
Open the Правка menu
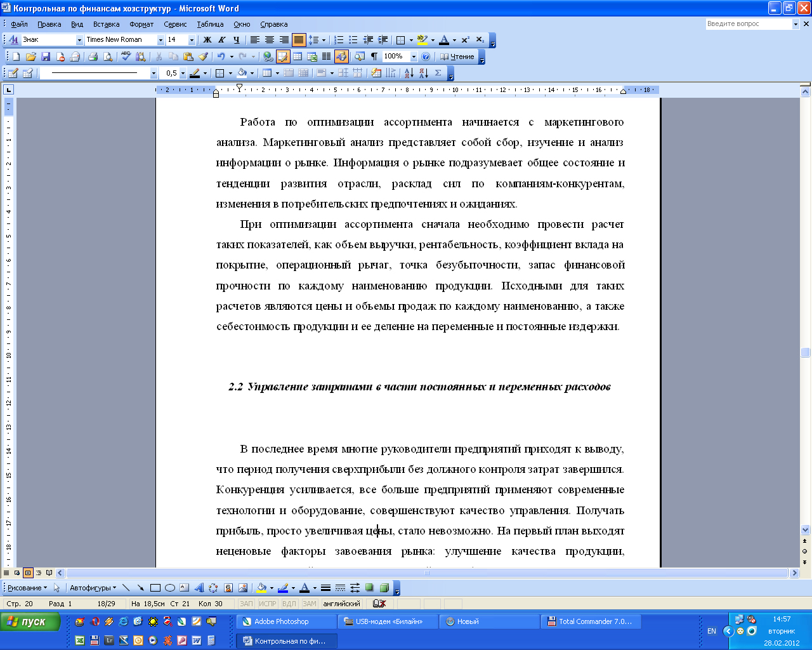(49, 24)
